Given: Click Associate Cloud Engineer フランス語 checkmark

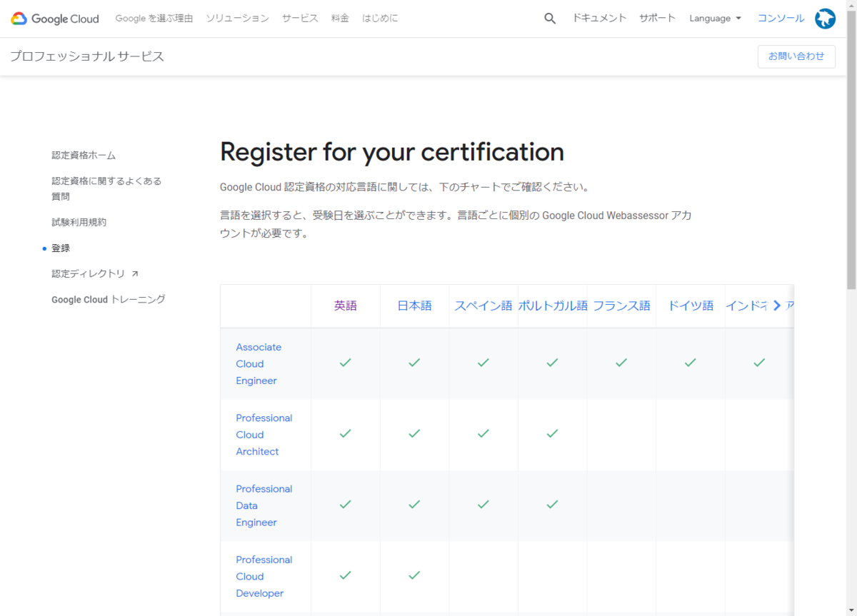Looking at the screenshot, I should tap(621, 363).
